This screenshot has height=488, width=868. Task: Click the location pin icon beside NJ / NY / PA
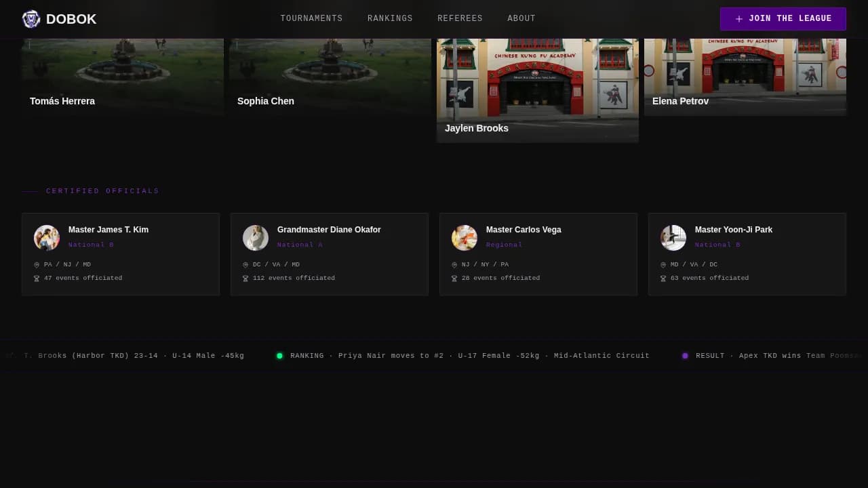(454, 265)
